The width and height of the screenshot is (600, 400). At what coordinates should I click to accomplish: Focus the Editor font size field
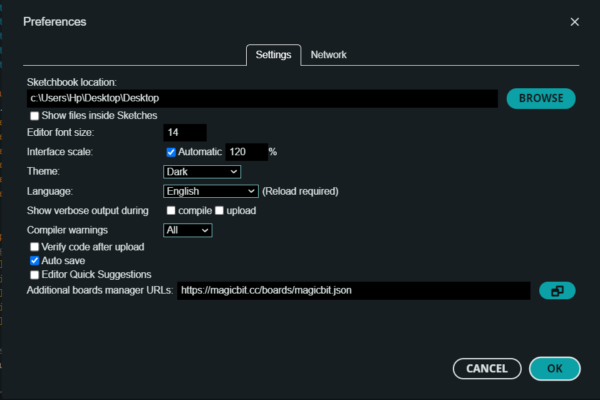click(x=185, y=132)
